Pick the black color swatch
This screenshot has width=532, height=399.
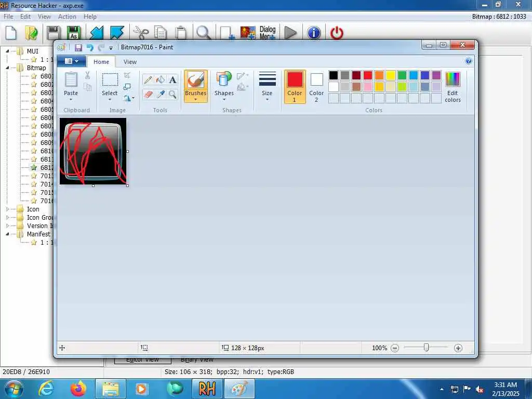point(334,75)
